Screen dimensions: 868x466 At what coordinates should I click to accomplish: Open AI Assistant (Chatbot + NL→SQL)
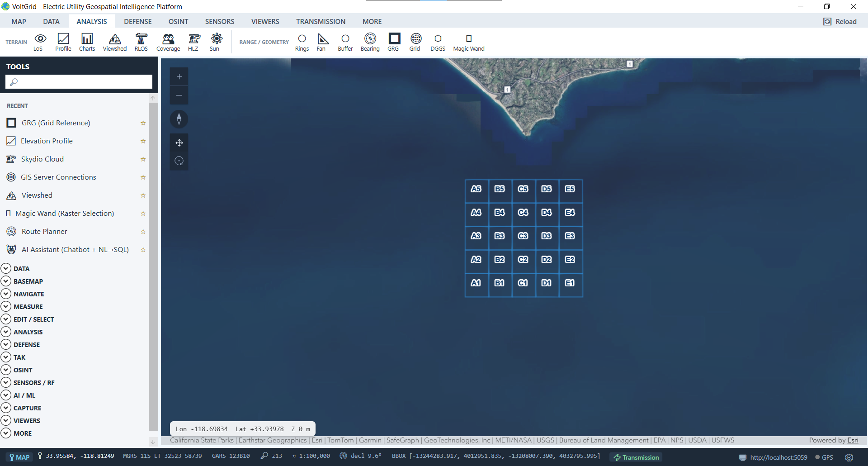75,250
